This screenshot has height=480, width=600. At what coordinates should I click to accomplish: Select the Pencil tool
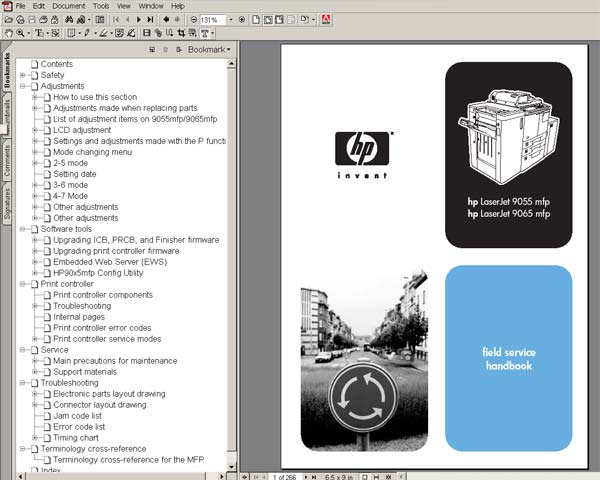pos(87,33)
